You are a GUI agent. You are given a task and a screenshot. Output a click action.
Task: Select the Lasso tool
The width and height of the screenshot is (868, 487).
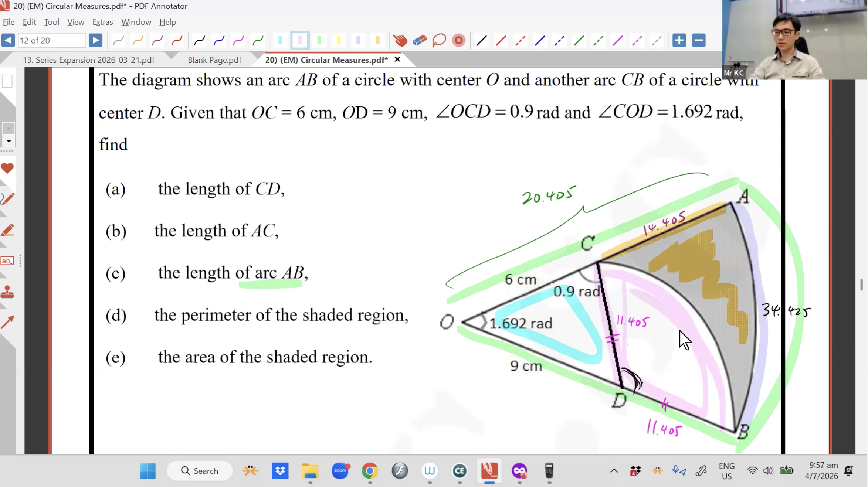pos(439,40)
